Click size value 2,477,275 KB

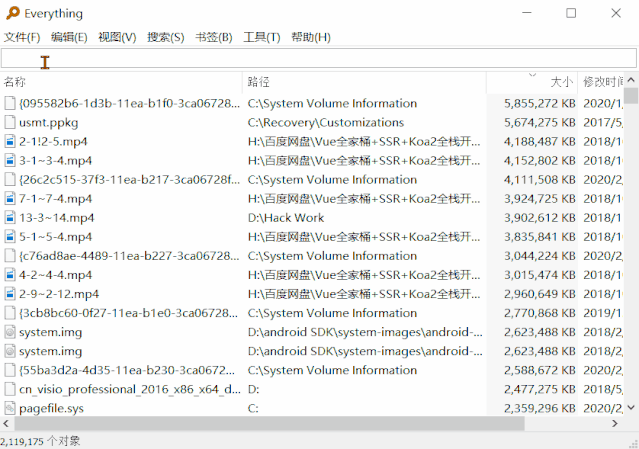[x=540, y=390]
